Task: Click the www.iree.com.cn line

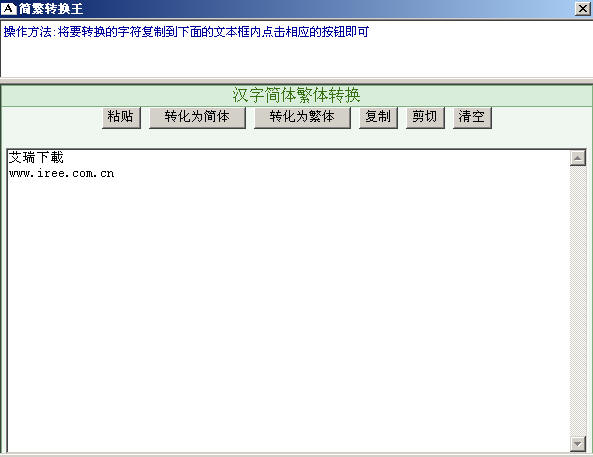Action: pos(61,174)
